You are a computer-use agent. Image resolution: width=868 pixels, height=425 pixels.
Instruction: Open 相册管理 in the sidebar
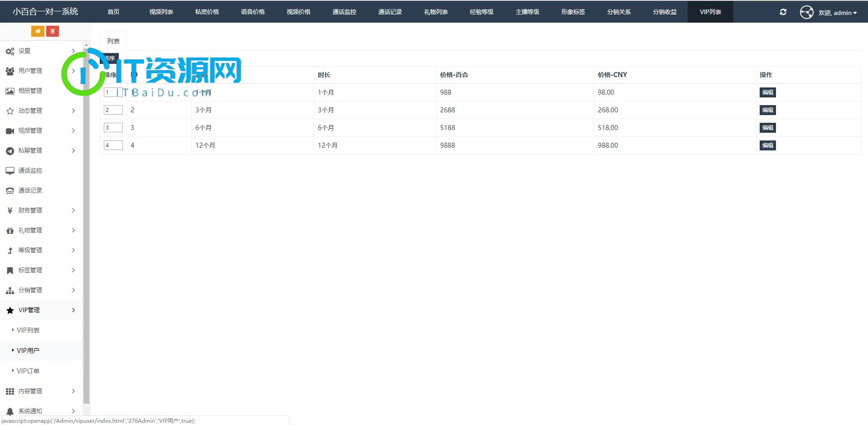point(41,91)
